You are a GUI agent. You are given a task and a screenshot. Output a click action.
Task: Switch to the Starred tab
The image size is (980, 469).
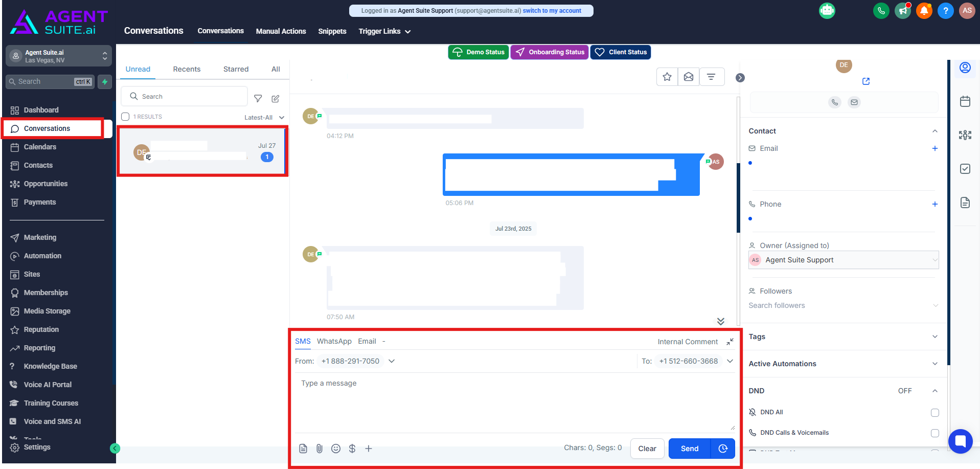pos(236,69)
